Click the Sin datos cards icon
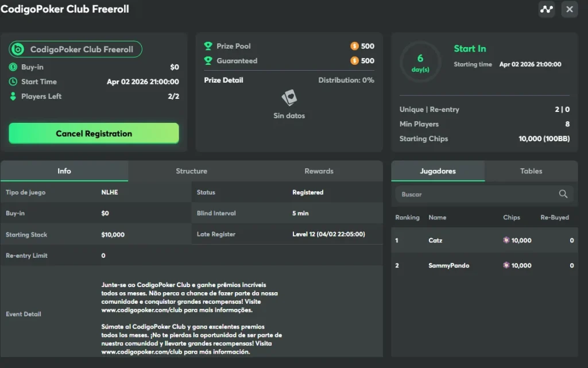588x368 pixels. 289,98
